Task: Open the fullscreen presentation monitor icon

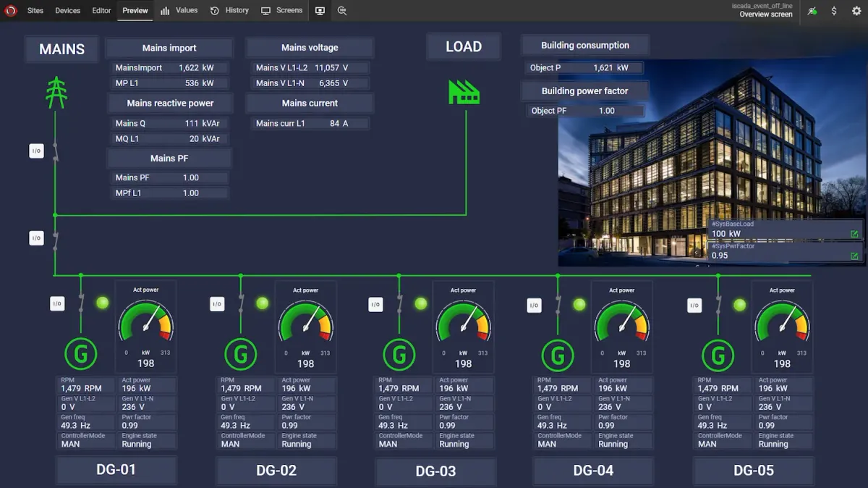Action: pyautogui.click(x=320, y=11)
